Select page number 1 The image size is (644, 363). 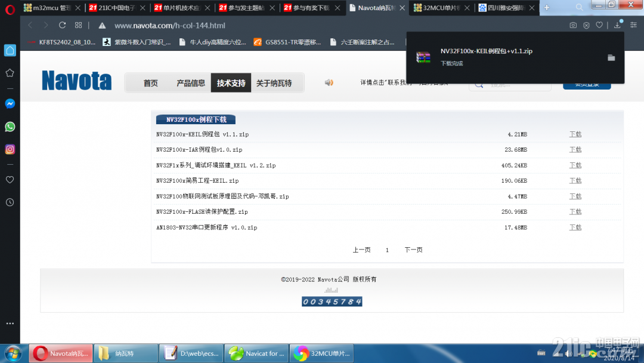coord(387,250)
